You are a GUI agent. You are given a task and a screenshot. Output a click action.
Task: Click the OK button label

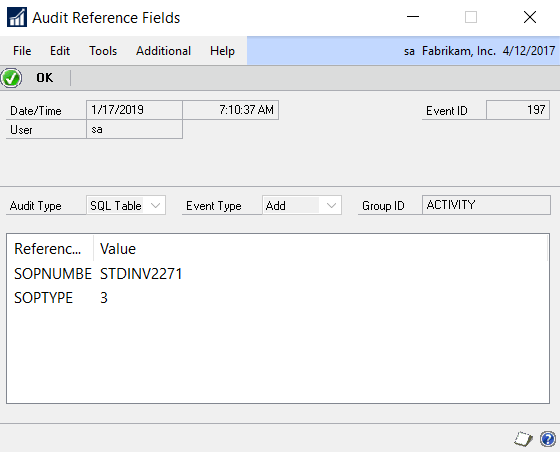[x=45, y=78]
